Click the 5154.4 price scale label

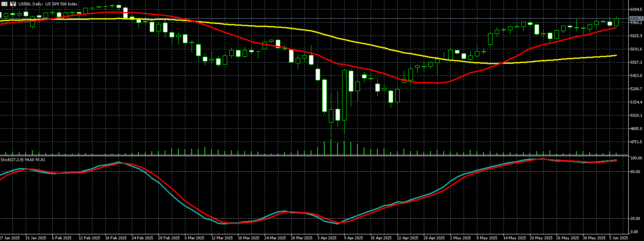[636, 102]
